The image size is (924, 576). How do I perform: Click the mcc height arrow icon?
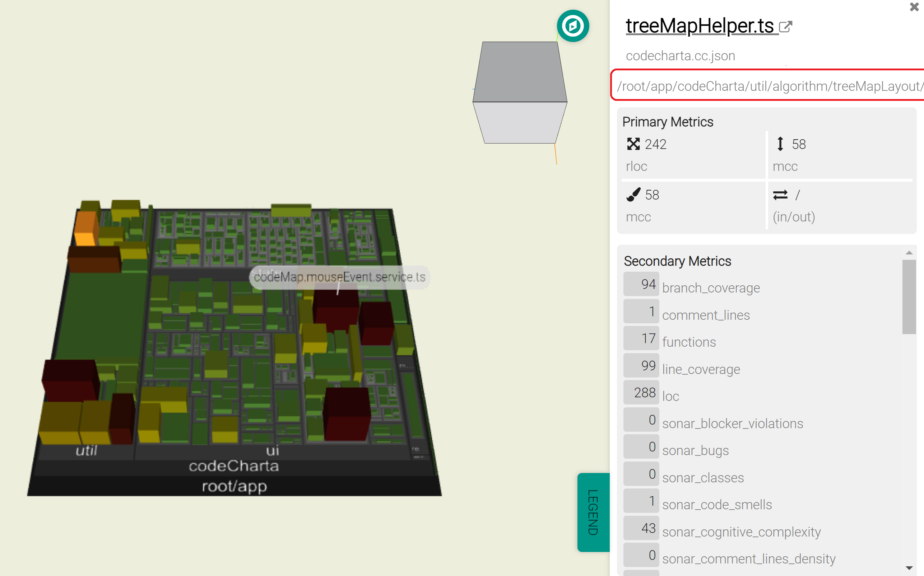tap(780, 144)
